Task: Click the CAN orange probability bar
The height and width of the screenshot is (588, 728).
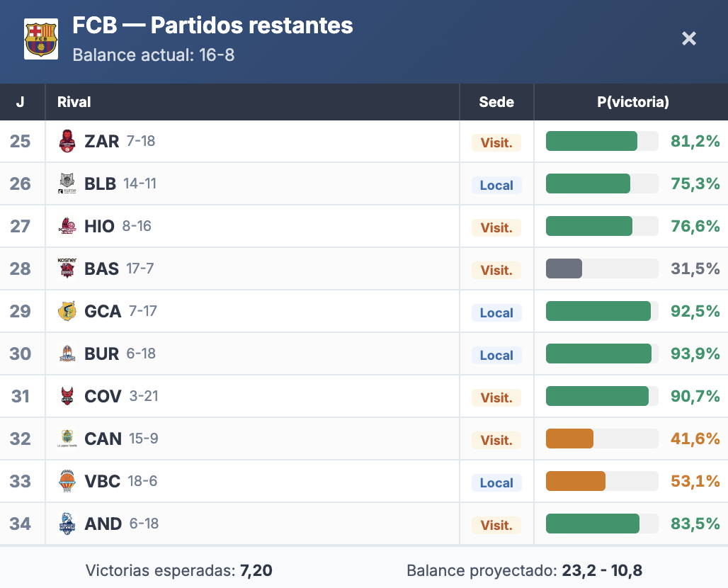Action: pyautogui.click(x=601, y=439)
